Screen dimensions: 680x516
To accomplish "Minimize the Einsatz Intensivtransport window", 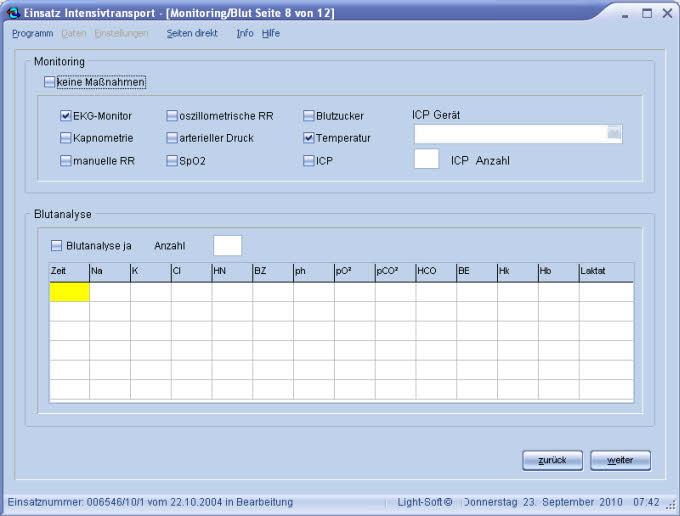I will pos(625,14).
